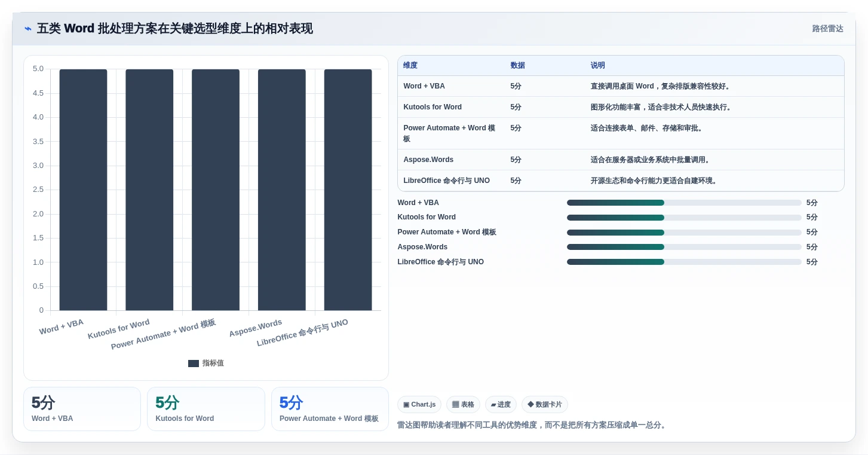
Task: Click description 适合连接表单、邮件、存储和审批。
Action: [648, 128]
